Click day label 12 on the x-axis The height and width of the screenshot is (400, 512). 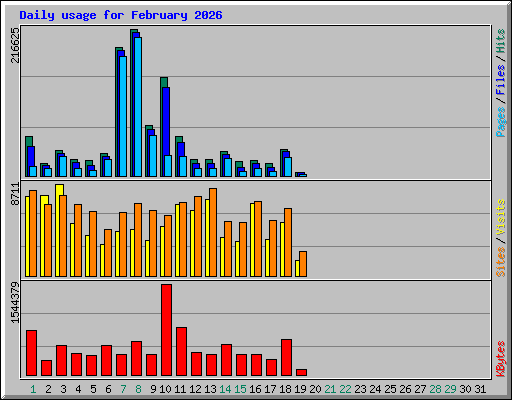(195, 389)
